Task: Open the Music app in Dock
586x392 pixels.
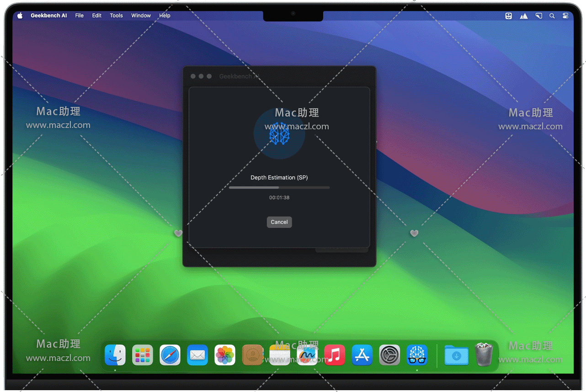Action: click(335, 355)
